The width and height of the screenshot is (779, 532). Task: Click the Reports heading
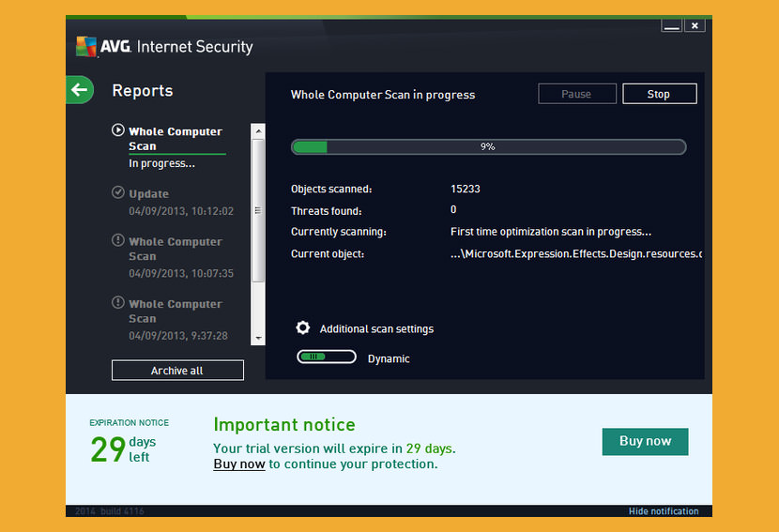coord(142,90)
